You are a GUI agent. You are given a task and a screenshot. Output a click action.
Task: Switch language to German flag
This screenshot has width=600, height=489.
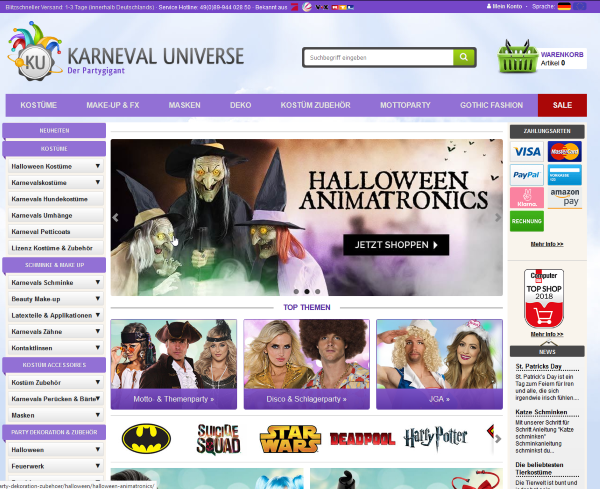click(564, 6)
